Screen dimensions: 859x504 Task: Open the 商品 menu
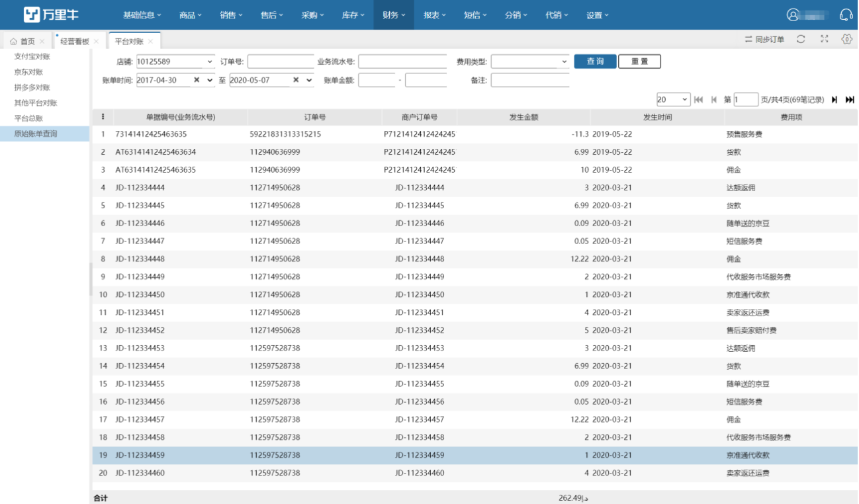tap(191, 15)
